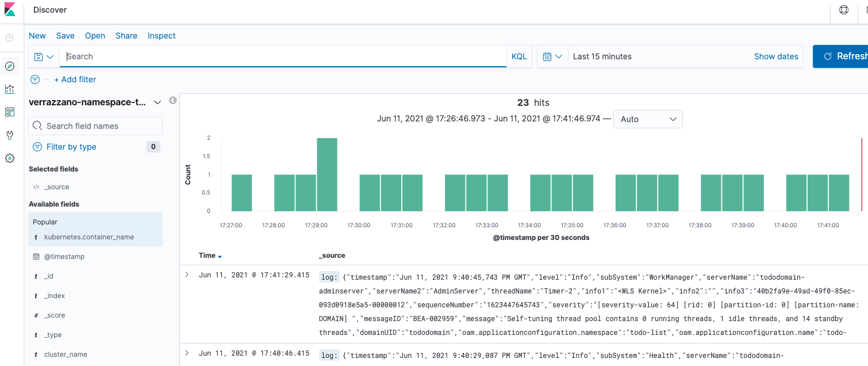The image size is (868, 366).
Task: Open the filter options menu icon
Action: (35, 79)
